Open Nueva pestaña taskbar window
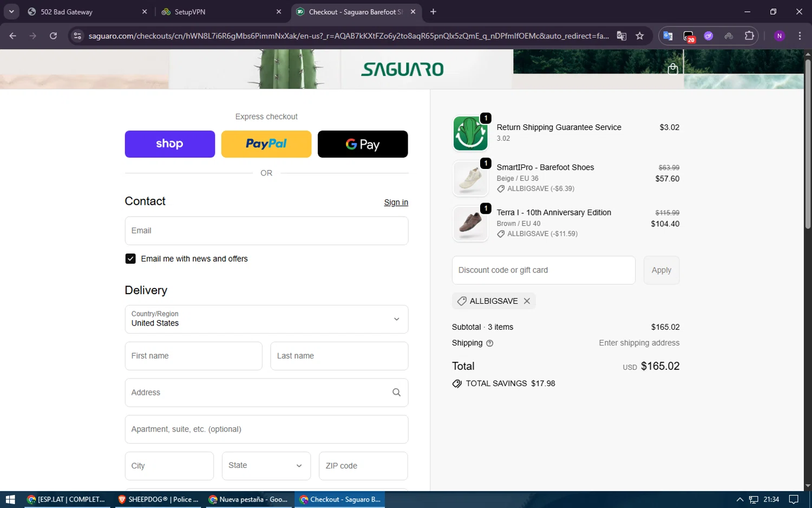Screen dimensions: 812x508 249,499
